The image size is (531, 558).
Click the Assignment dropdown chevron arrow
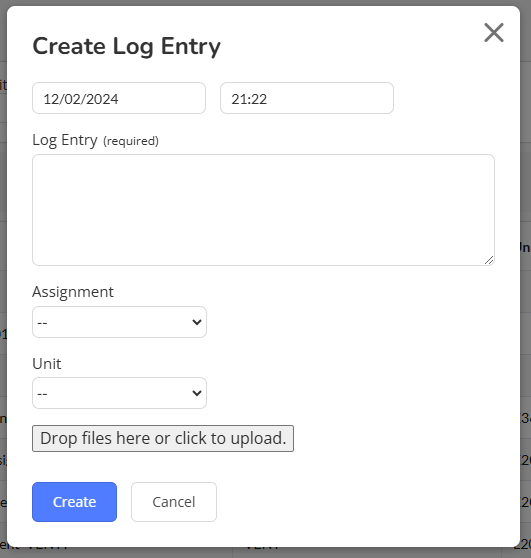coord(197,322)
